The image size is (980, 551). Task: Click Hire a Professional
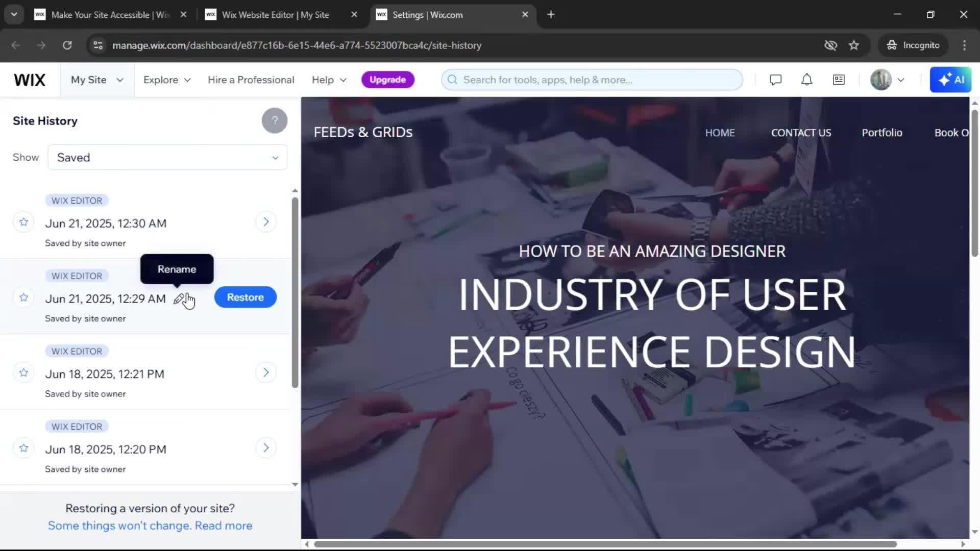click(x=251, y=80)
